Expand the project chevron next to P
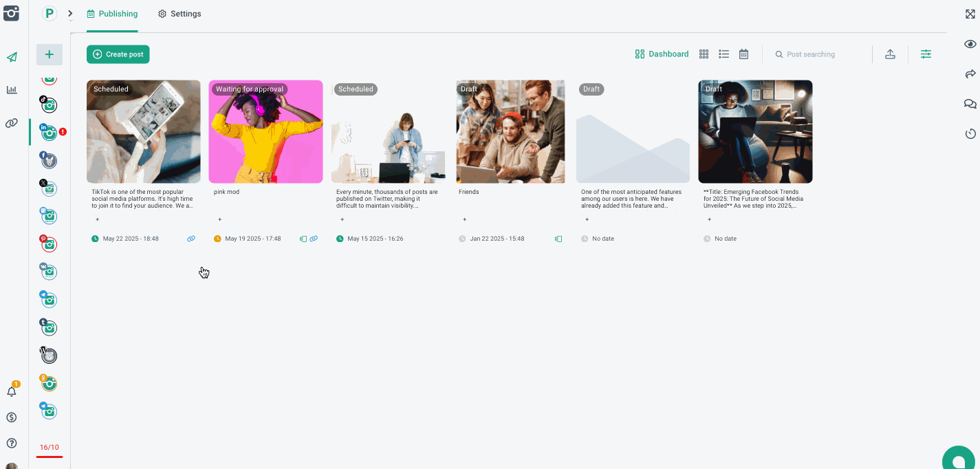 pyautogui.click(x=70, y=14)
